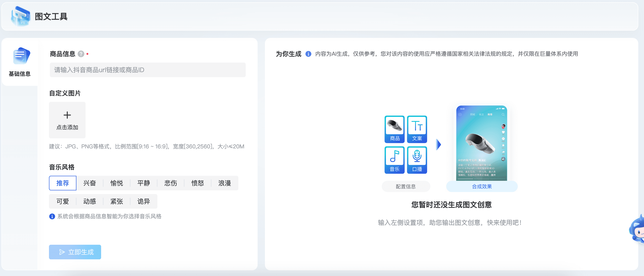Click the product URL input field

pyautogui.click(x=148, y=70)
